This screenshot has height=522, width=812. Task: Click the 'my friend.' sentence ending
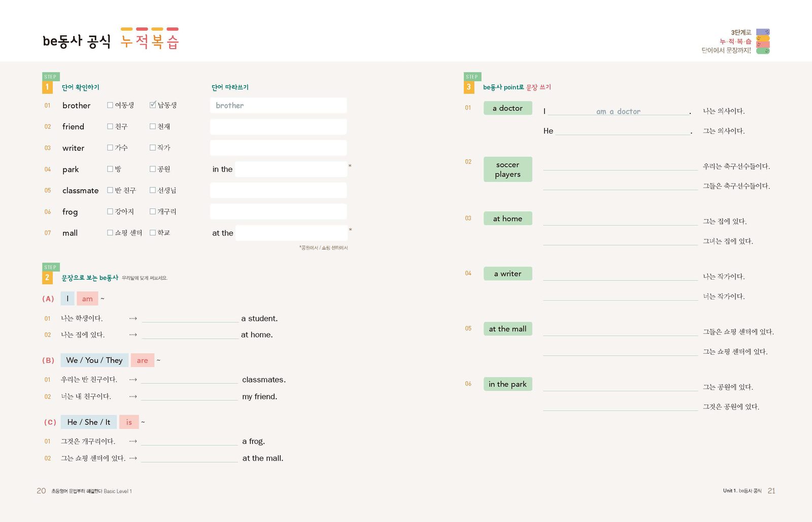260,397
